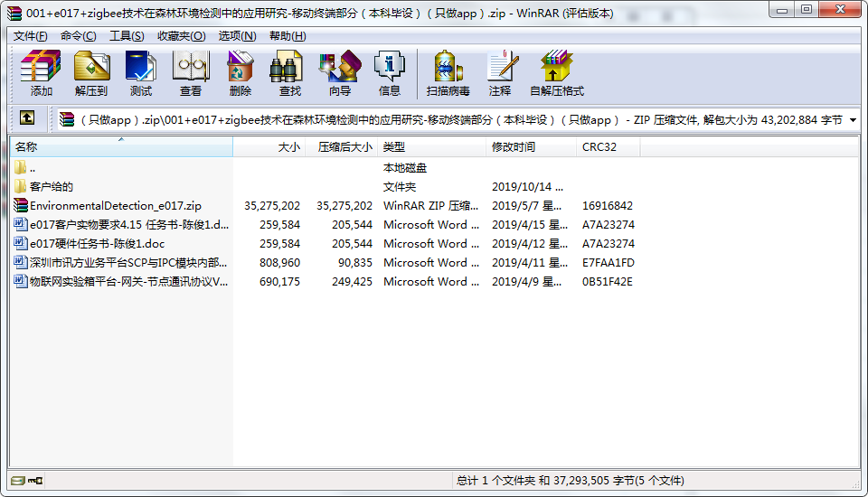Go up one level with arrow button
Image resolution: width=868 pixels, height=497 pixels.
[x=27, y=117]
